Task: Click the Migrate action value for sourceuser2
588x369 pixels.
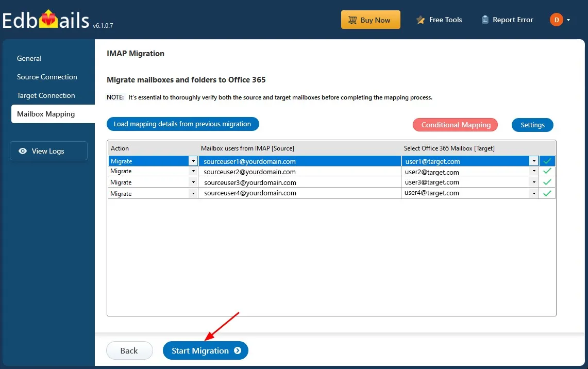Action: [121, 171]
